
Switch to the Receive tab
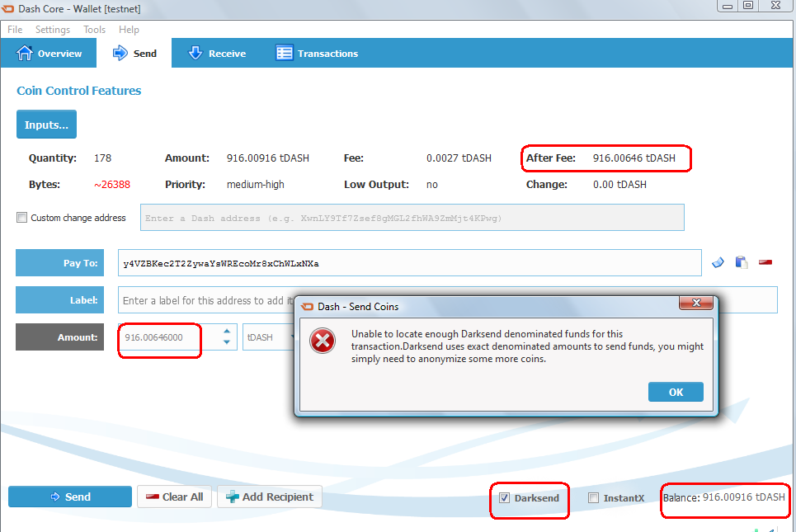point(217,53)
